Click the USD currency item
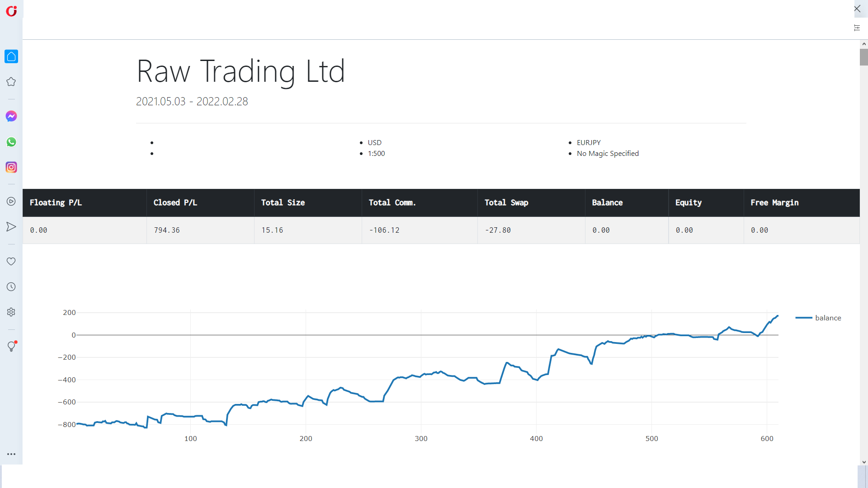 click(375, 142)
